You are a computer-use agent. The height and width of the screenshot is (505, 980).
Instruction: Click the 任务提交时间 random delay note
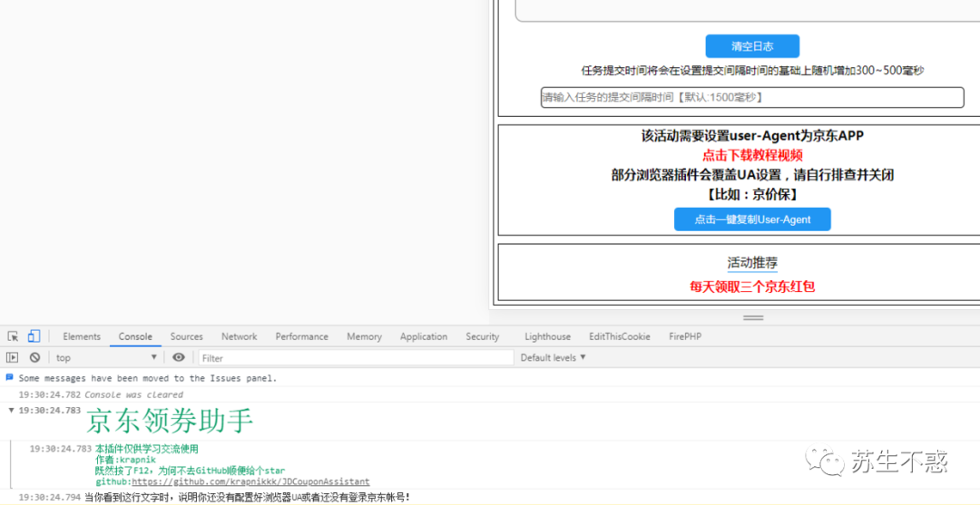(x=752, y=71)
